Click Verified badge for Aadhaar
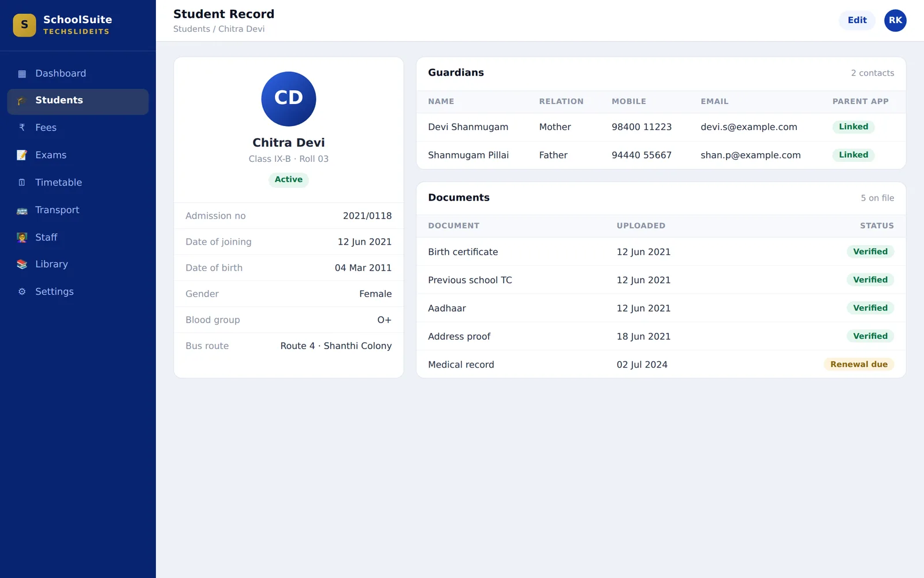Screen dimensions: 924x578 [x=870, y=308]
